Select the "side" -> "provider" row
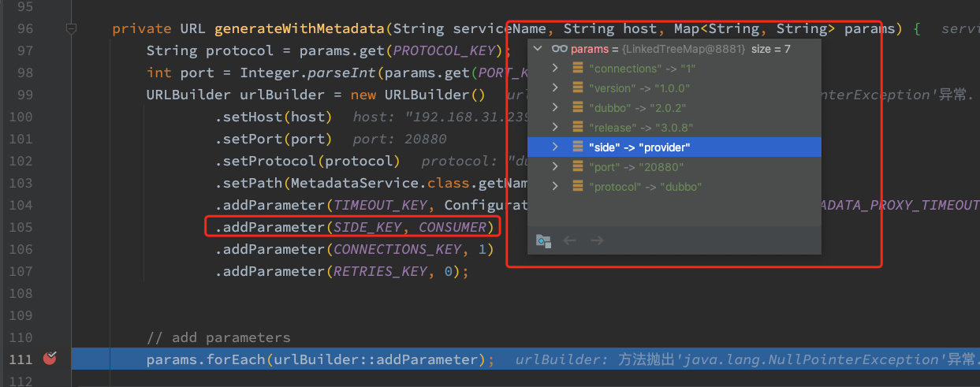 (x=674, y=147)
